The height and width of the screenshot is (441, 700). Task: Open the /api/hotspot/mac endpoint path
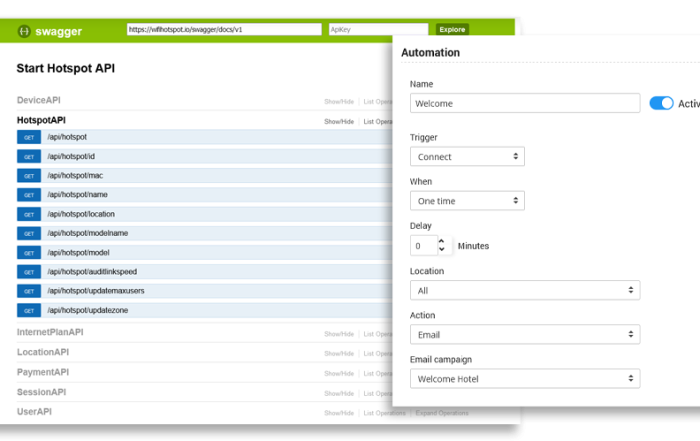click(x=75, y=175)
